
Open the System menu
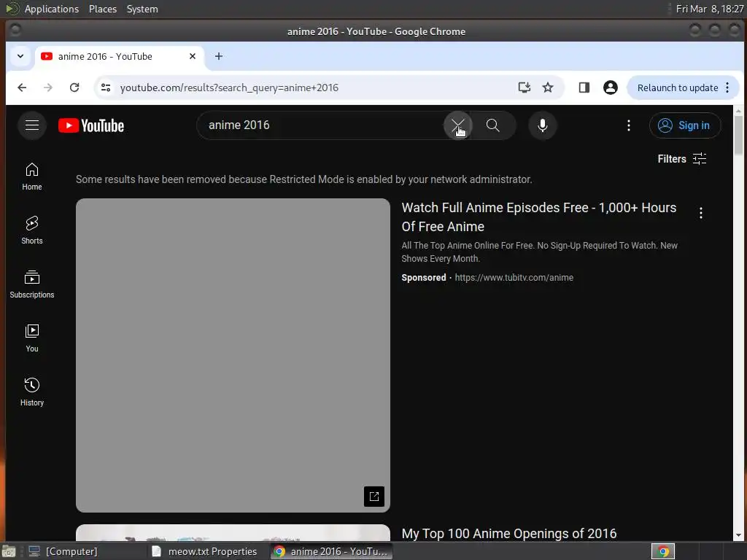pyautogui.click(x=142, y=9)
